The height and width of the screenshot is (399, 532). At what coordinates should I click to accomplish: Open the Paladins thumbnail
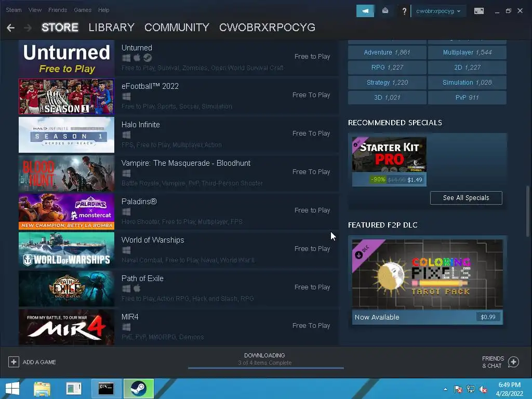pos(66,212)
